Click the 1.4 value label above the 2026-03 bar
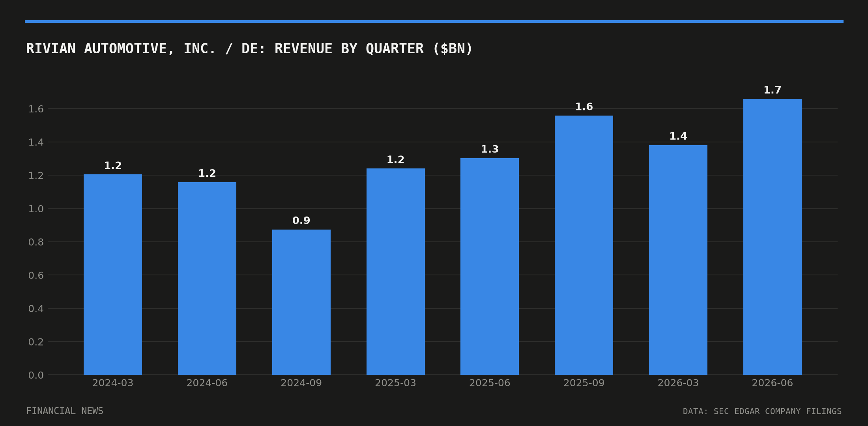The width and height of the screenshot is (868, 426). (x=678, y=136)
